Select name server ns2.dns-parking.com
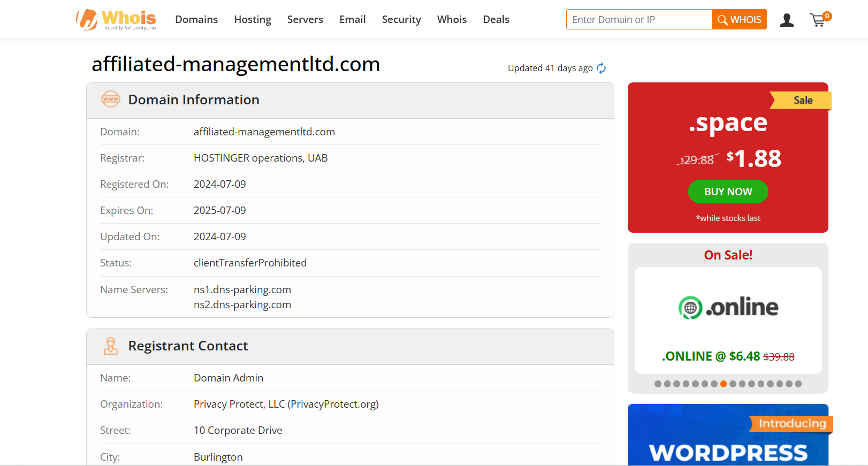 click(x=242, y=304)
